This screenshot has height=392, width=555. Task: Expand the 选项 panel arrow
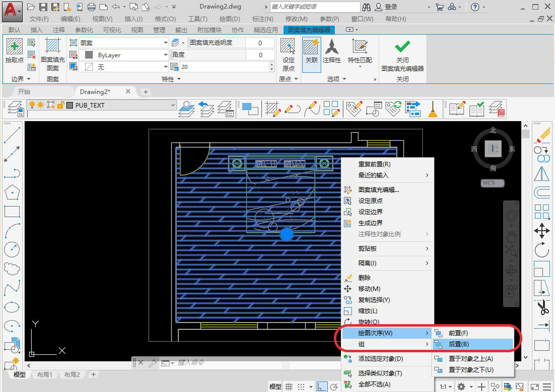(344, 79)
